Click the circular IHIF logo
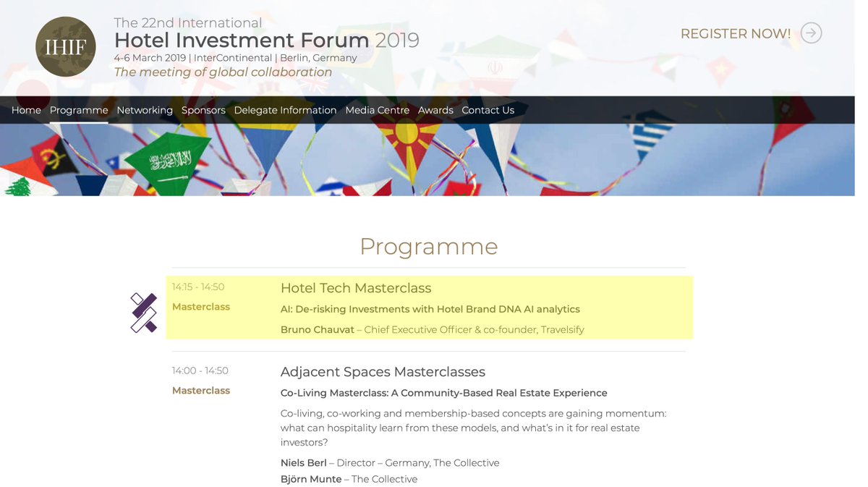The height and width of the screenshot is (487, 868). [65, 46]
